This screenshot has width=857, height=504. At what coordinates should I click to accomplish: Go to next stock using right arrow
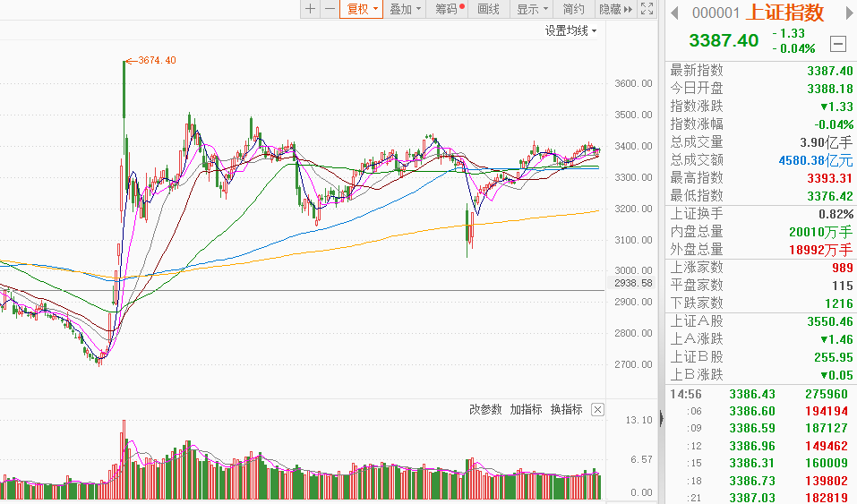pos(844,12)
